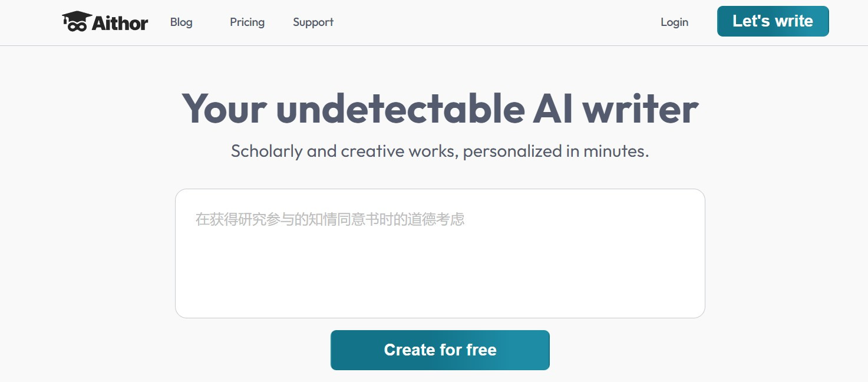Image resolution: width=868 pixels, height=382 pixels.
Task: Click the word 'Your' in the headline
Action: tap(225, 108)
